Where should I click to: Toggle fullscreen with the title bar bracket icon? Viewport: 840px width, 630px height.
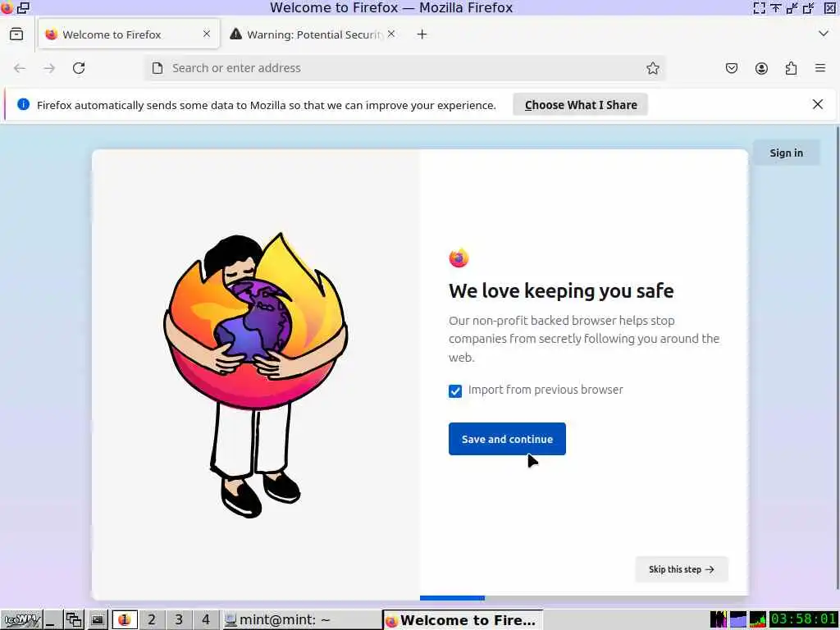coord(759,7)
